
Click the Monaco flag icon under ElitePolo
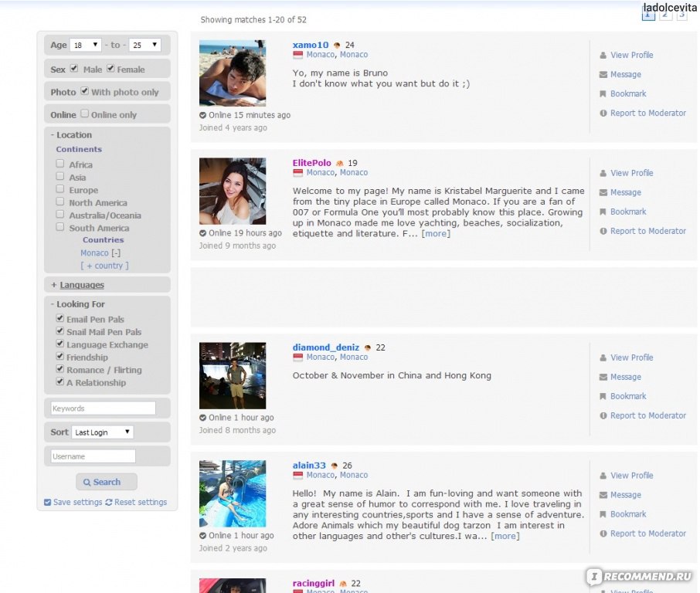(297, 173)
